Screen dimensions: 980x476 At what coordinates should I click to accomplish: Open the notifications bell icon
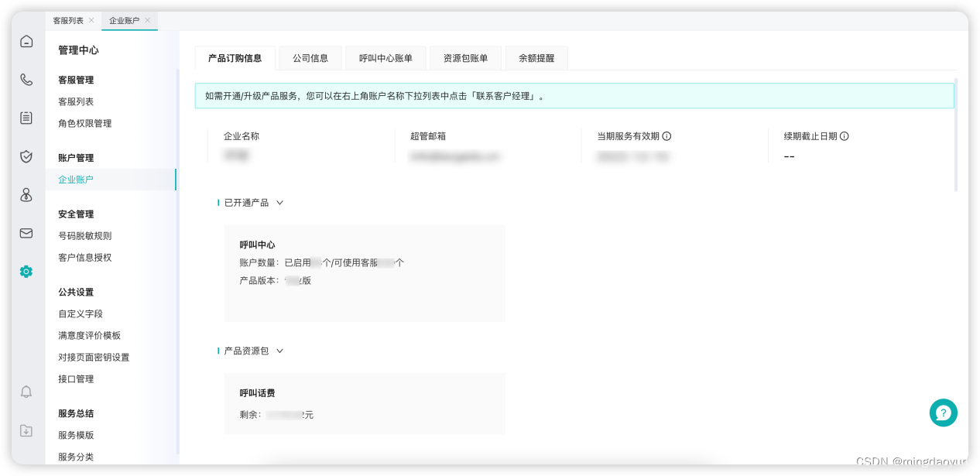pos(26,392)
